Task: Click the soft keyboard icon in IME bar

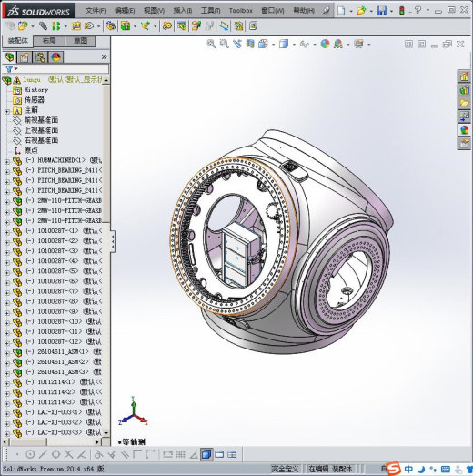Action: (445, 470)
